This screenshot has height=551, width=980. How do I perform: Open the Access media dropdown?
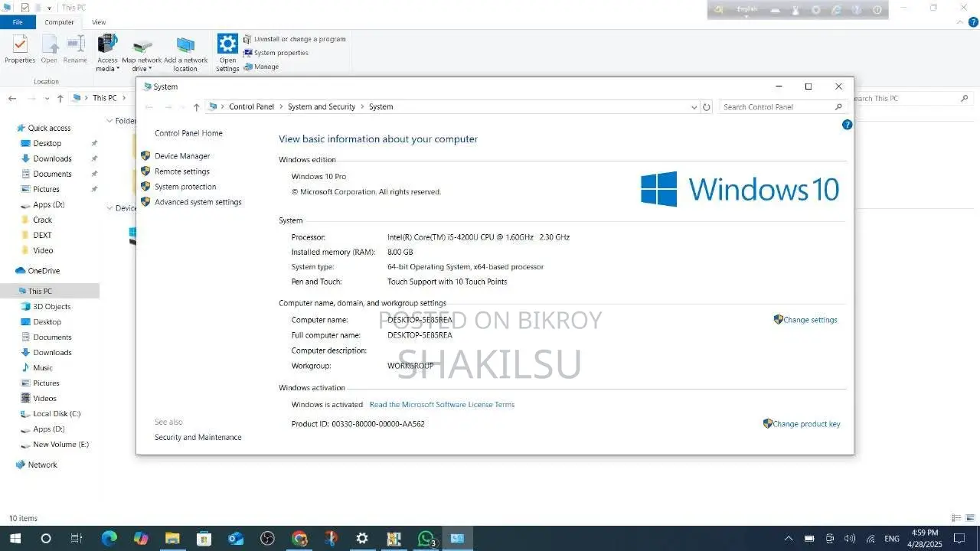(x=107, y=53)
